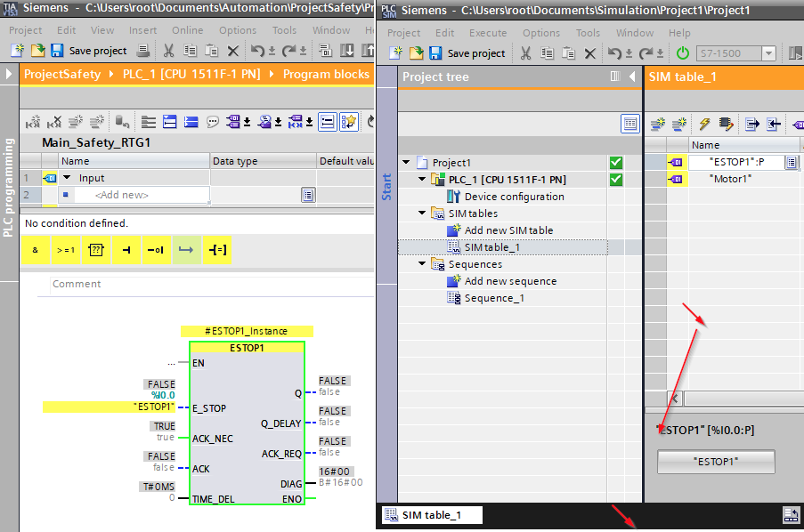The height and width of the screenshot is (532, 804).
Task: Click the Print icon in TIA Portal toolbar
Action: 143,50
